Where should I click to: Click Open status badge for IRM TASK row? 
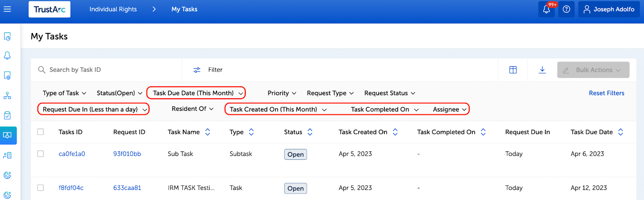(295, 188)
